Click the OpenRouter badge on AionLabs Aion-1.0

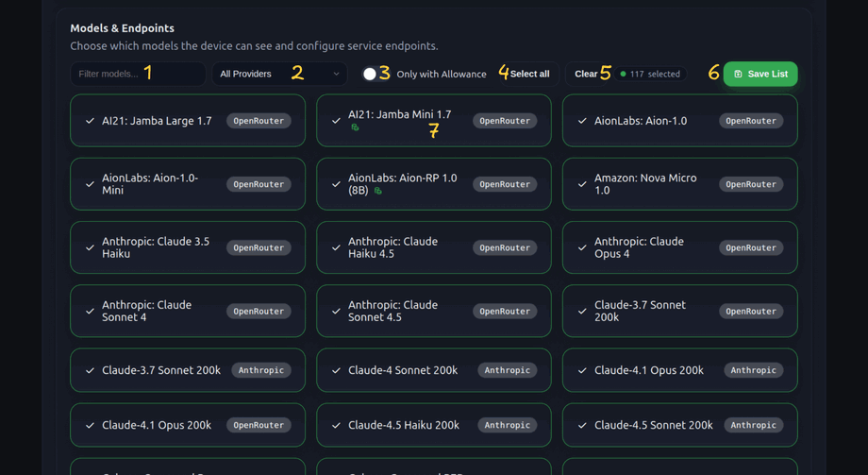751,121
